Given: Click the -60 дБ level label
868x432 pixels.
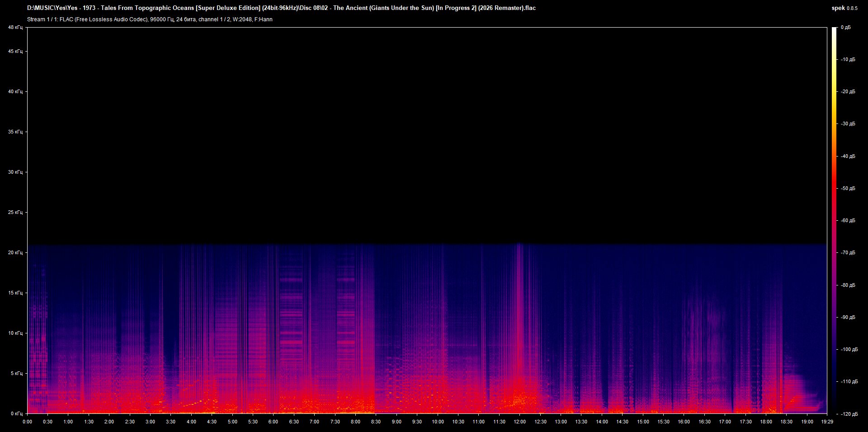Looking at the screenshot, I should pos(848,220).
